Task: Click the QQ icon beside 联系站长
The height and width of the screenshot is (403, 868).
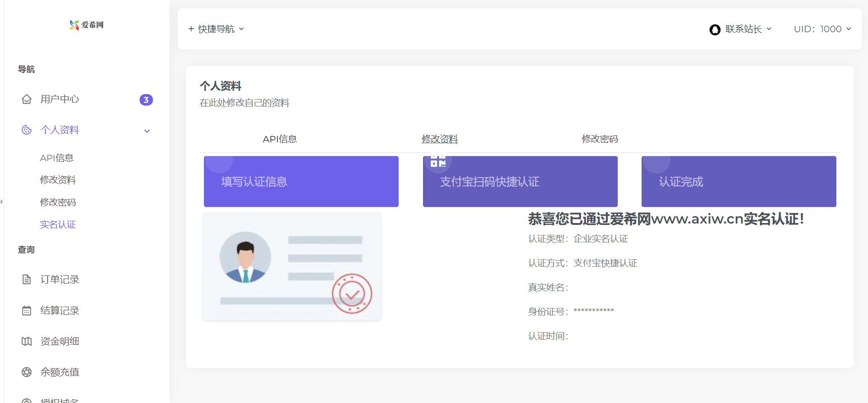Action: pyautogui.click(x=715, y=30)
